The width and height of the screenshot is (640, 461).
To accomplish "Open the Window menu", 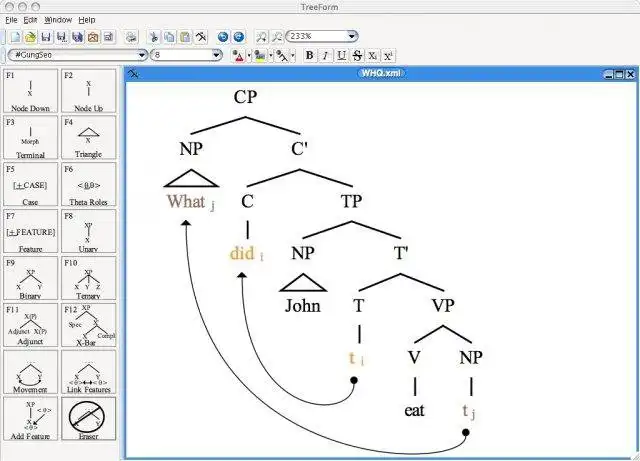I will [x=58, y=20].
